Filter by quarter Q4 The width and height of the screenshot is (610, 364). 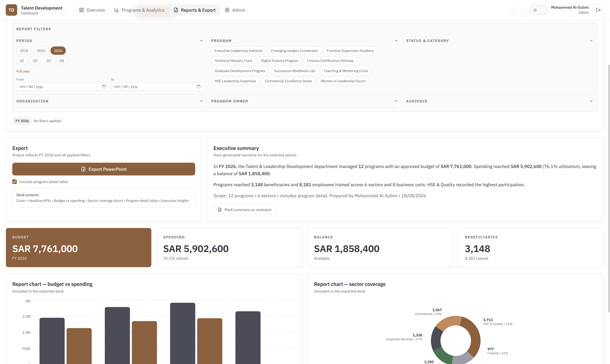pos(62,61)
